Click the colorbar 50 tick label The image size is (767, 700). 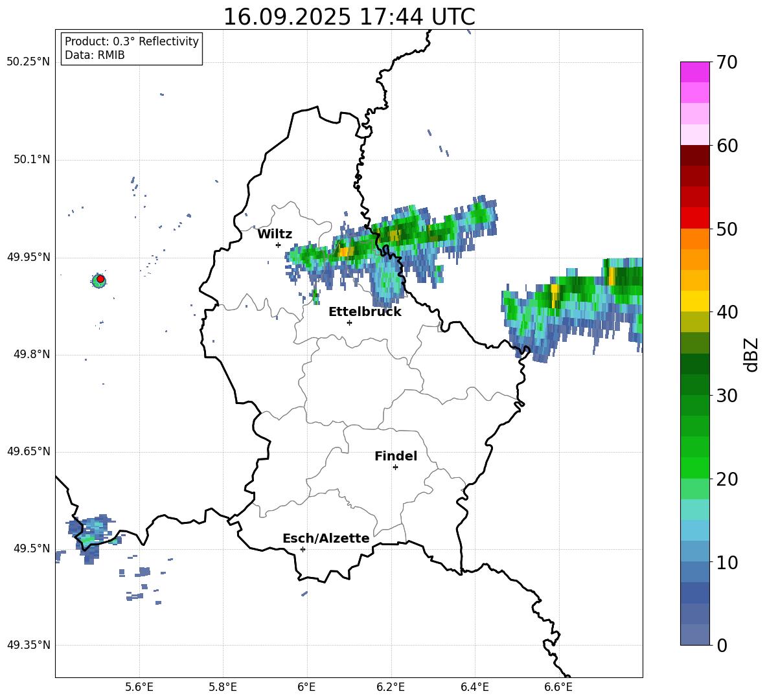click(x=726, y=229)
